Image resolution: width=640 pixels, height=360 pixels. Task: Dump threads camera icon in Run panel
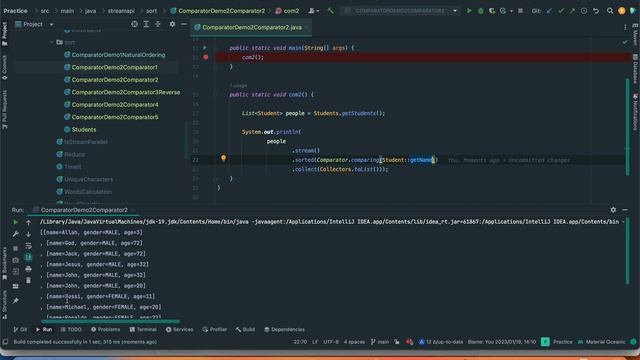point(16,260)
